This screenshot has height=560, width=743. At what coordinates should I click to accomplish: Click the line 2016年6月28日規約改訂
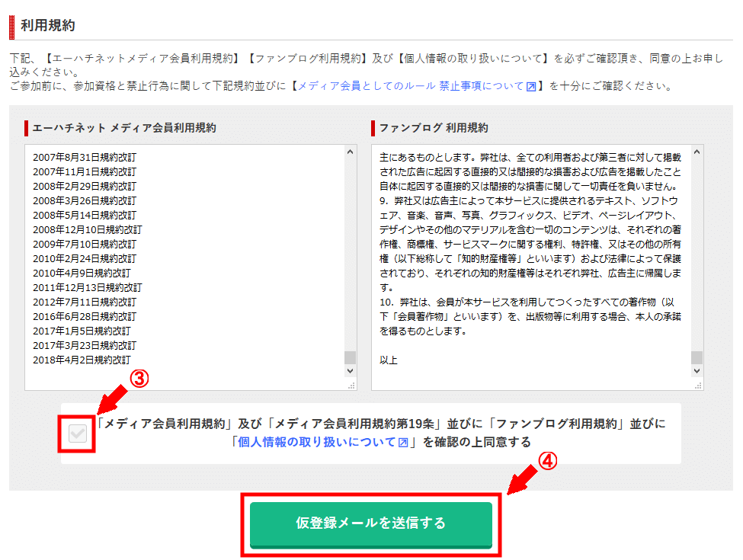pos(85,316)
